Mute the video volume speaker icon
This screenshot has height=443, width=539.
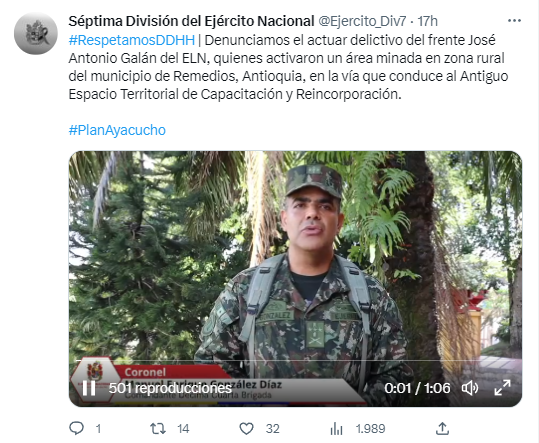click(x=470, y=388)
